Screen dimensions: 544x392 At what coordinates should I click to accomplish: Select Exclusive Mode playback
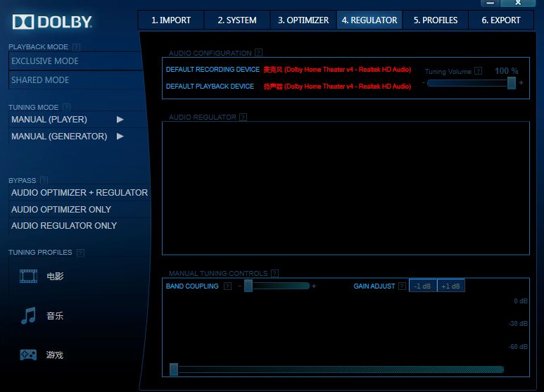[x=75, y=61]
